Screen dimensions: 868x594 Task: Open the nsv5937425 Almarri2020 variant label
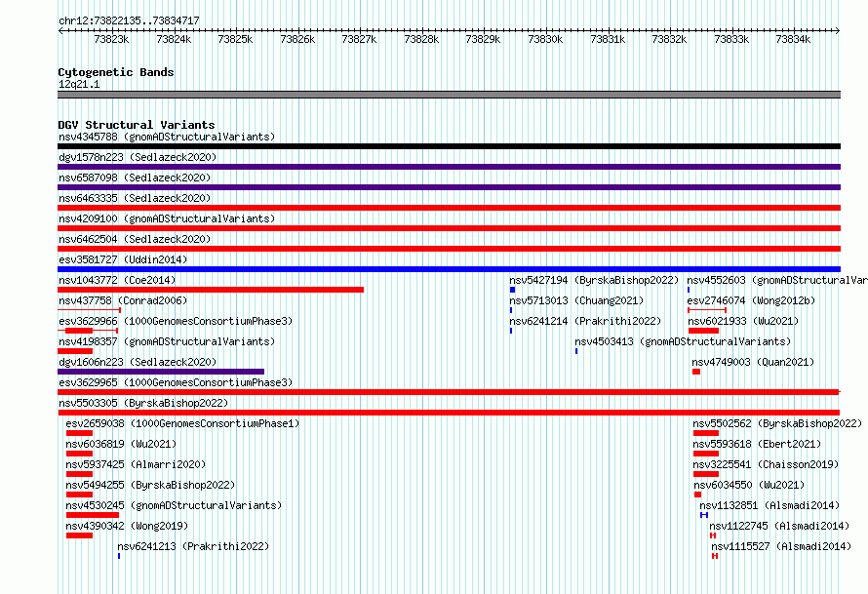(x=136, y=464)
